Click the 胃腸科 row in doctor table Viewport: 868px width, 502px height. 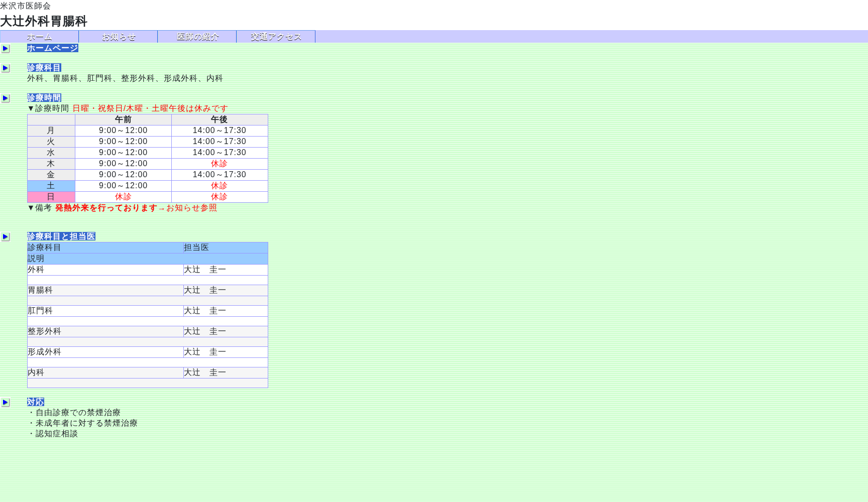(x=40, y=290)
